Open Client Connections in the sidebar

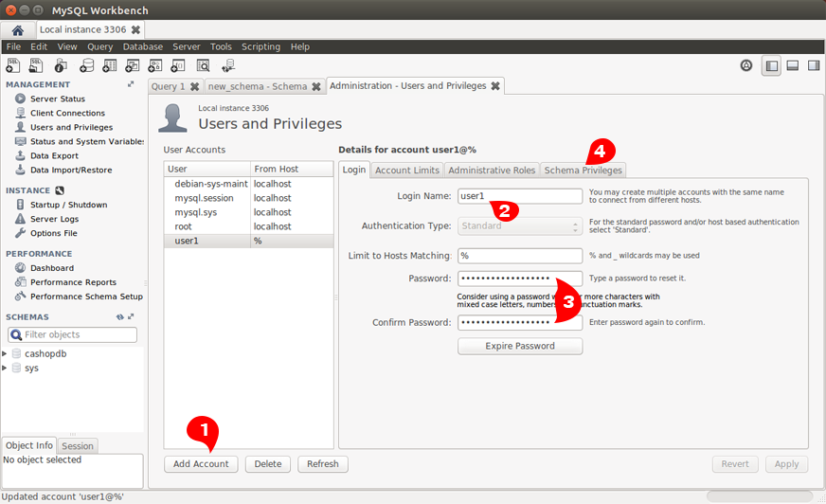pyautogui.click(x=67, y=113)
